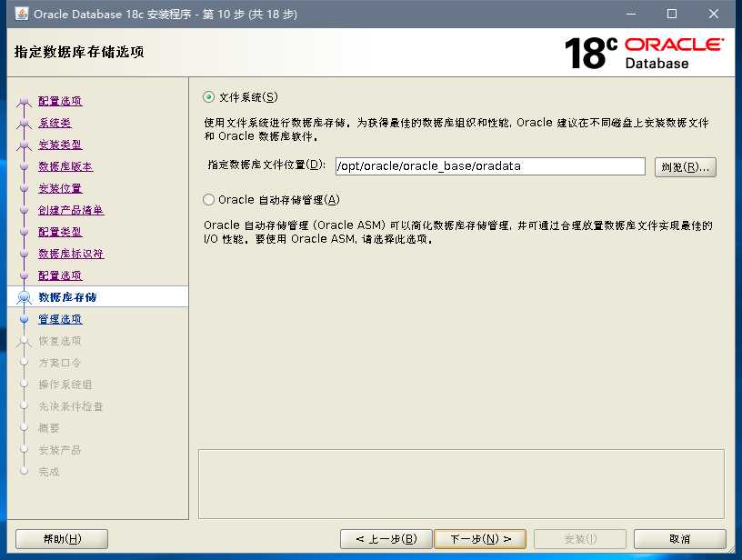Click the 指定数据库文件位置(D) label

(266, 165)
